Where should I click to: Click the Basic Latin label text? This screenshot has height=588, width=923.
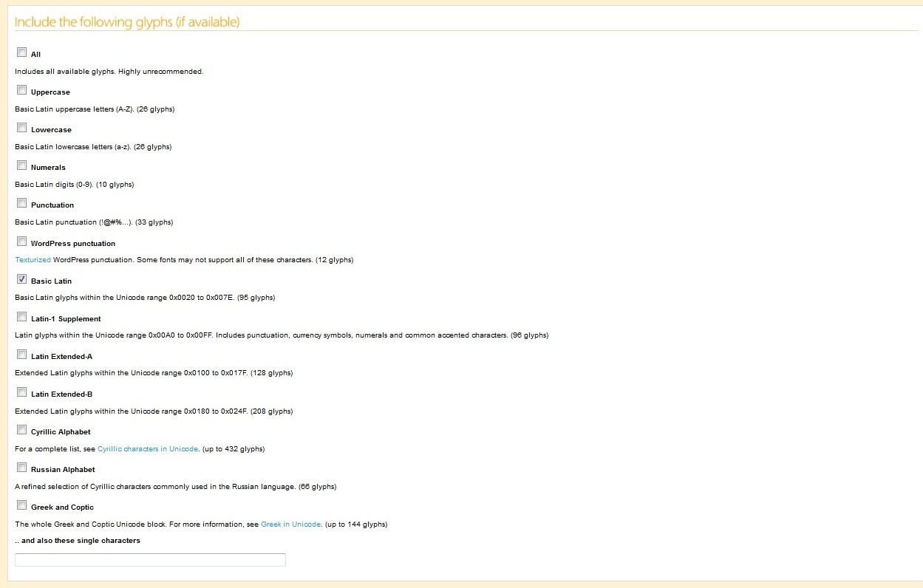tap(51, 281)
